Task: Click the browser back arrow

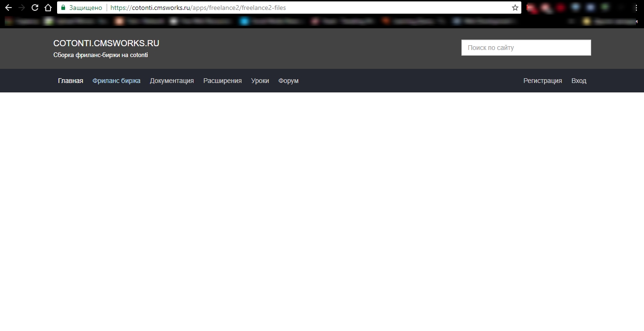Action: coord(8,8)
